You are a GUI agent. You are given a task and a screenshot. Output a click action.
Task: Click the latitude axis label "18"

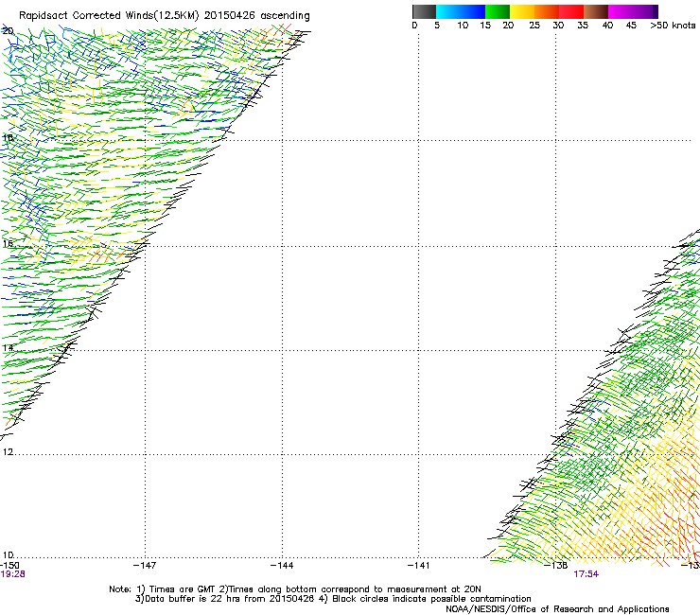8,138
